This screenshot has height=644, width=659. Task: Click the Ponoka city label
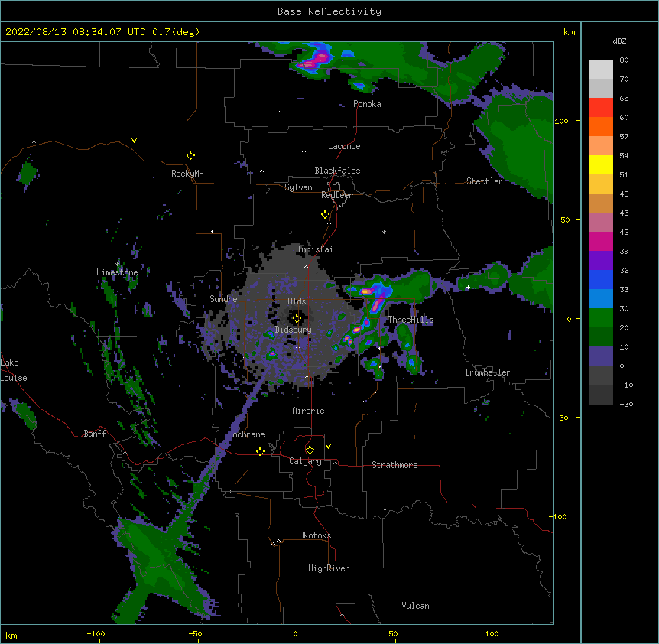(x=367, y=104)
